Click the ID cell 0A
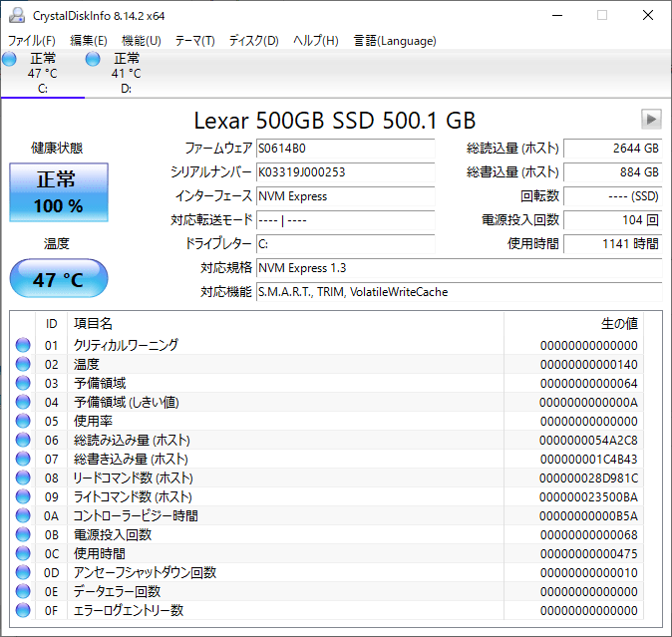672x637 pixels. [51, 515]
